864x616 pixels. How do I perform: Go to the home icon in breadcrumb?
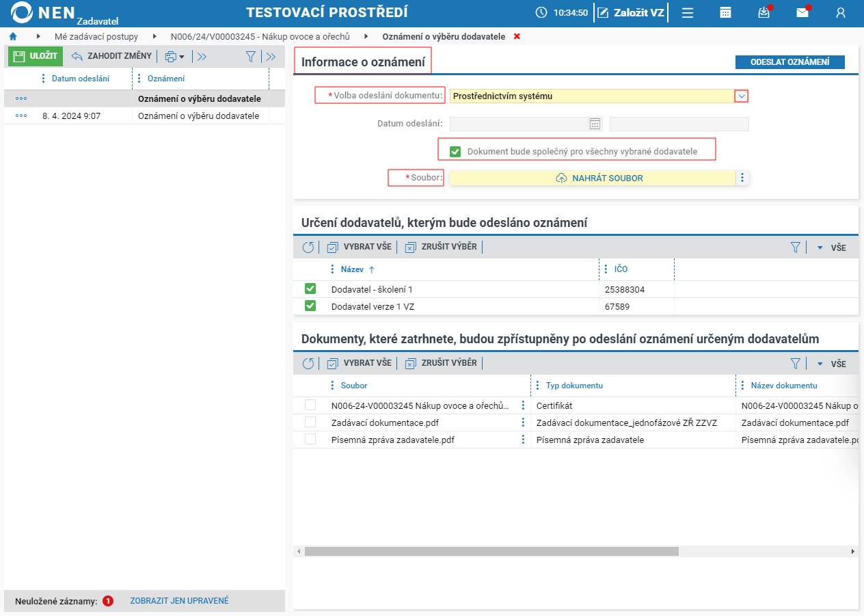point(12,36)
